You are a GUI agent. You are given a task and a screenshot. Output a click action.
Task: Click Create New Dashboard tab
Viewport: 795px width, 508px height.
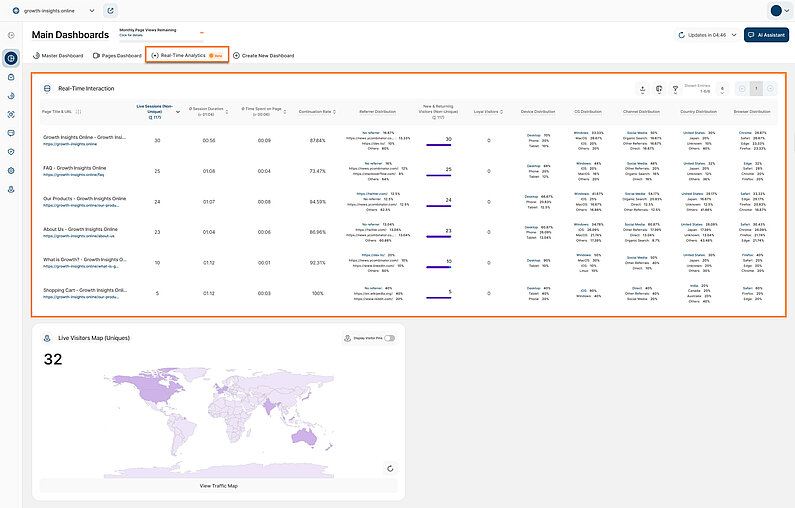coord(264,55)
